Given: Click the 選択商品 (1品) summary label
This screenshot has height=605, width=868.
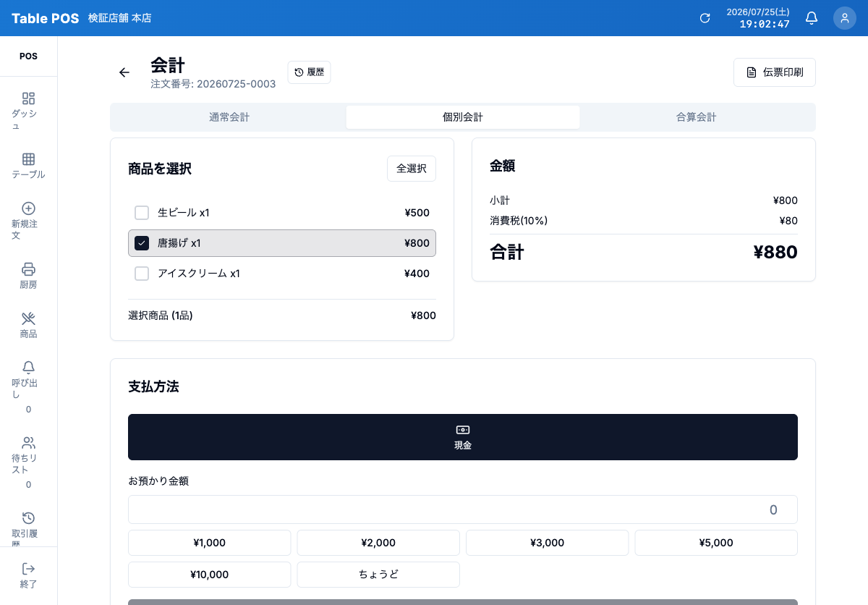Looking at the screenshot, I should [161, 316].
